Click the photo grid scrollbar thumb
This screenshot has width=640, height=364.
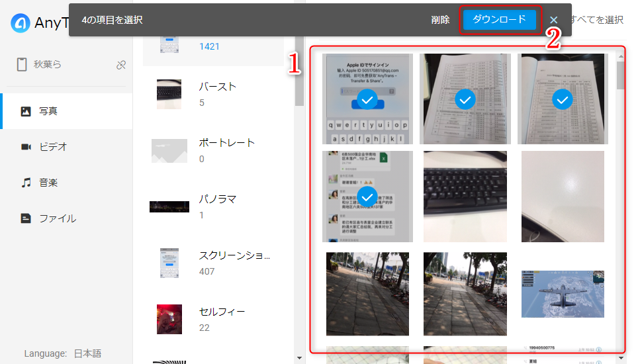coord(620,75)
